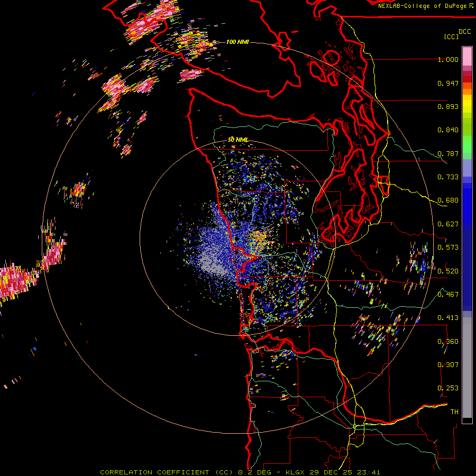
Task: Click the [CC] units label
Action: (x=451, y=36)
